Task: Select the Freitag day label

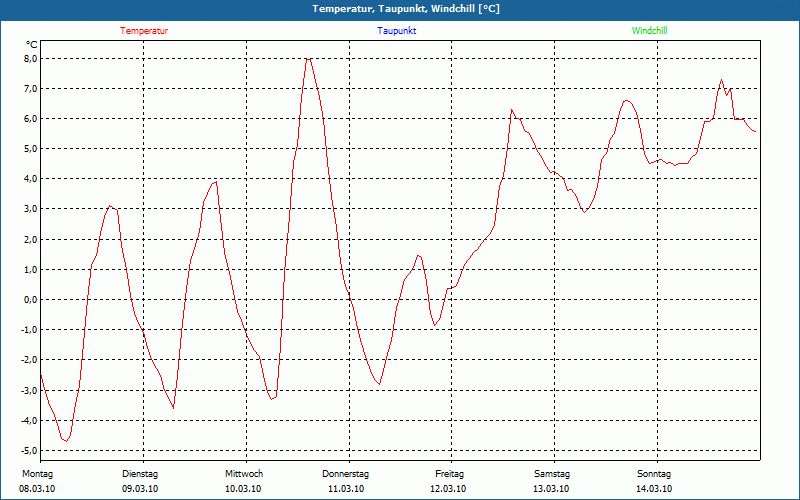Action: (x=449, y=474)
